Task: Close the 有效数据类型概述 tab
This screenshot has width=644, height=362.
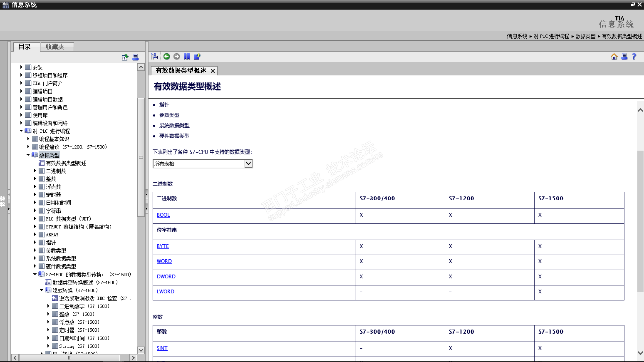Action: click(x=213, y=71)
